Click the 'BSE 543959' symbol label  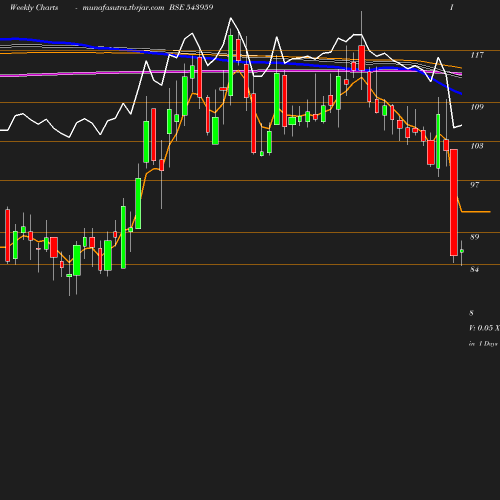[x=191, y=7]
